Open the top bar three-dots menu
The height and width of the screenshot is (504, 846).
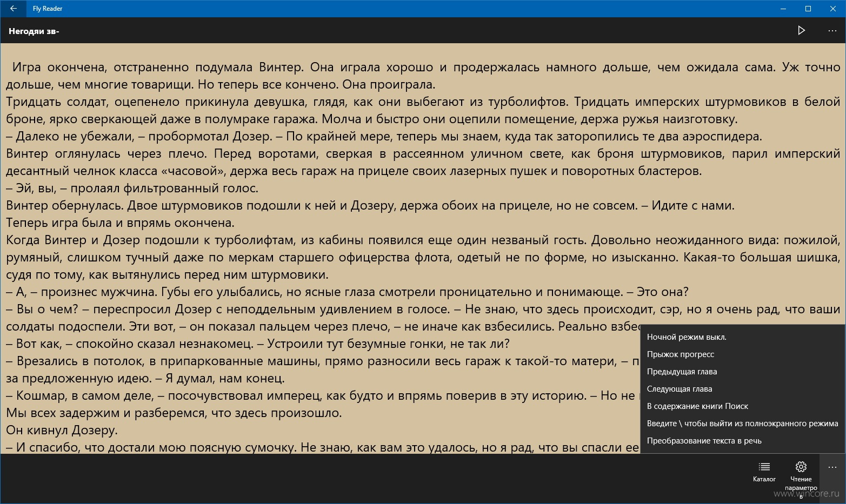pos(832,31)
